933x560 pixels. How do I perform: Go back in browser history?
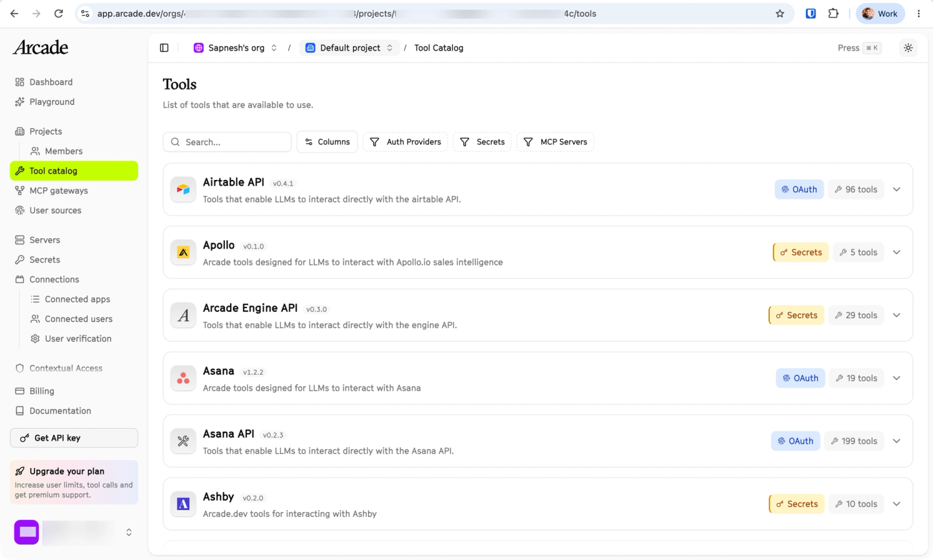(x=14, y=14)
